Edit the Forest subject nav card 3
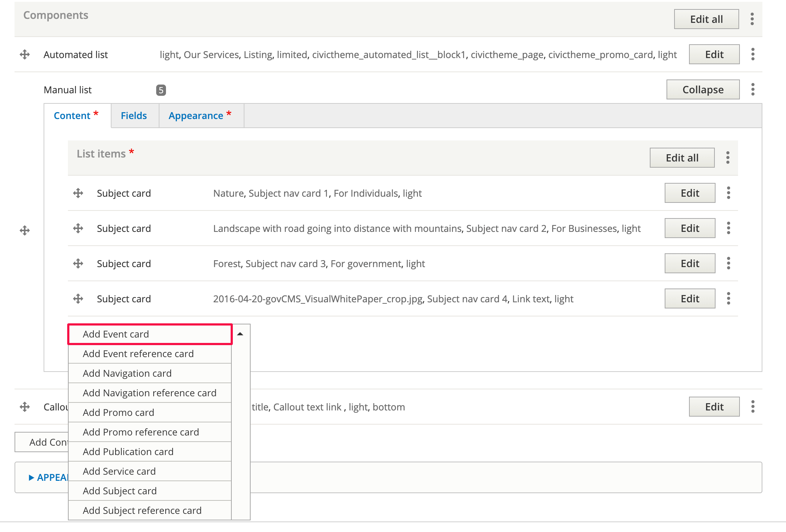 point(690,263)
